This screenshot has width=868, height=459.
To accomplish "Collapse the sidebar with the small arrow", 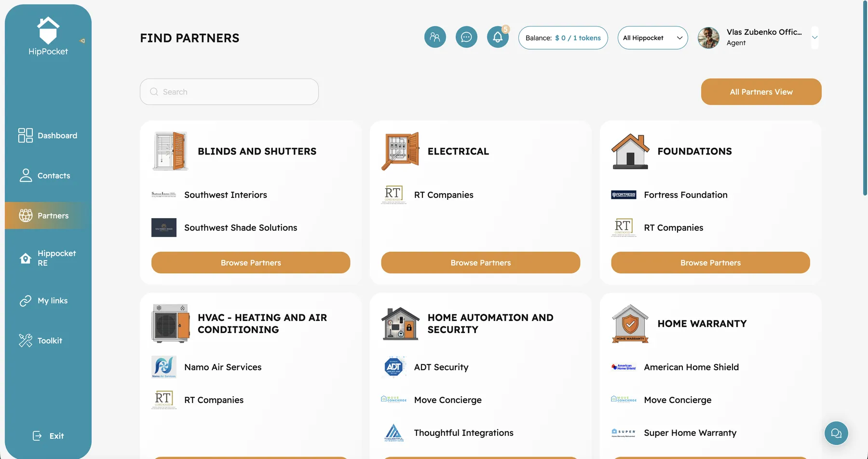I will (x=82, y=41).
